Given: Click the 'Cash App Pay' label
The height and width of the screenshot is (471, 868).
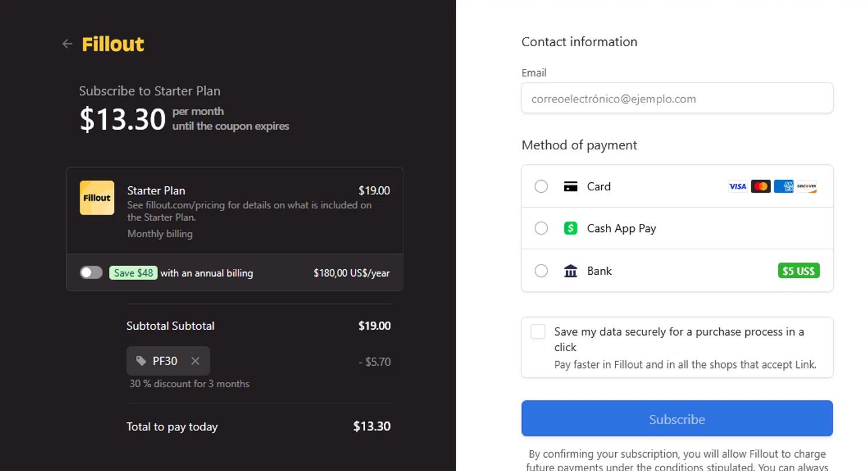Looking at the screenshot, I should pos(621,229).
